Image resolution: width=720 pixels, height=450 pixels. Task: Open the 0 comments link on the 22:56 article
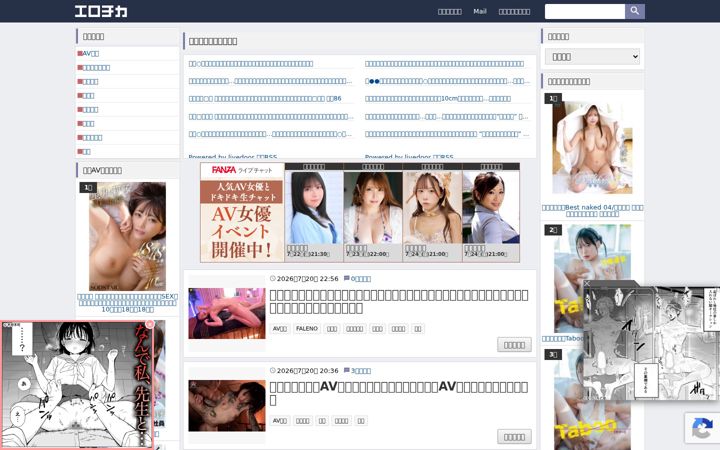point(361,279)
